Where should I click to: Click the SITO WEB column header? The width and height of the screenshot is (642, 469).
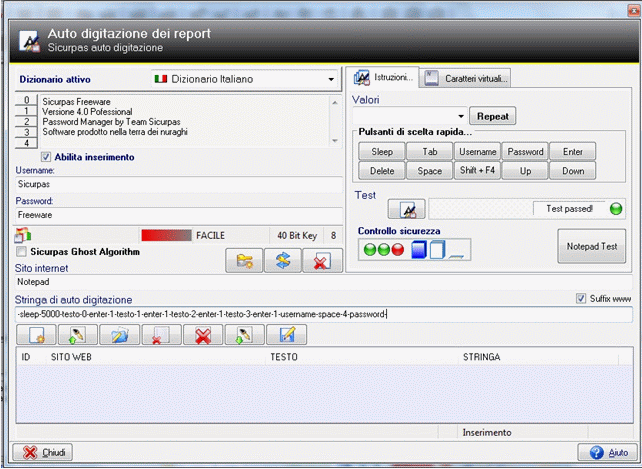click(x=71, y=357)
